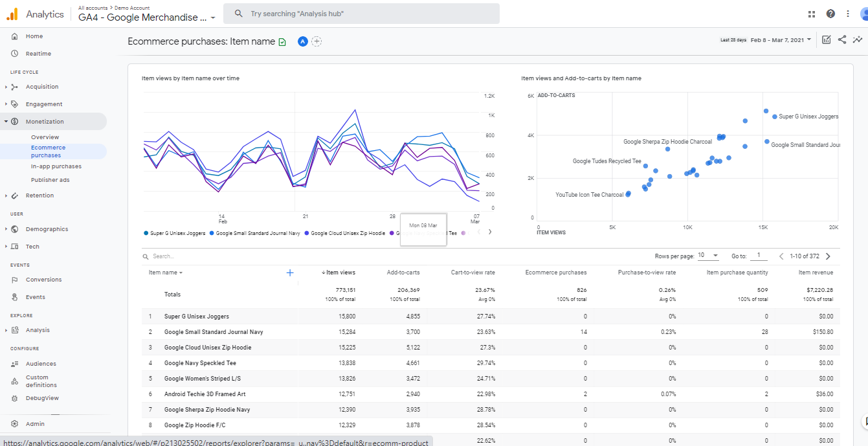
Task: Open the Customize report edit icon
Action: tap(826, 39)
